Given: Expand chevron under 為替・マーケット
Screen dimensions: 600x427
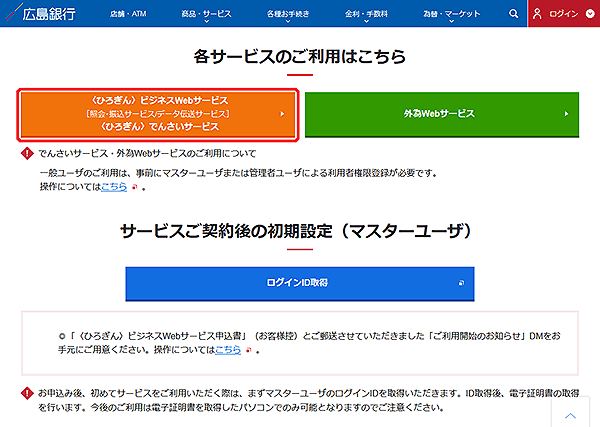Looking at the screenshot, I should tap(452, 21).
